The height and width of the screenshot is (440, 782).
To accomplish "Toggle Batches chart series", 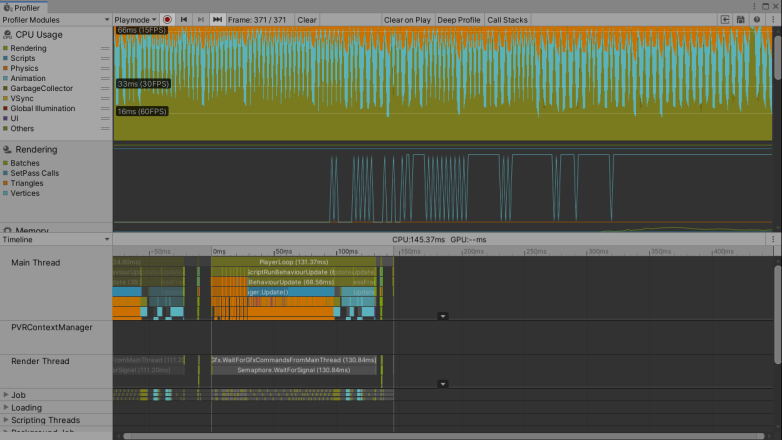I will click(x=5, y=163).
